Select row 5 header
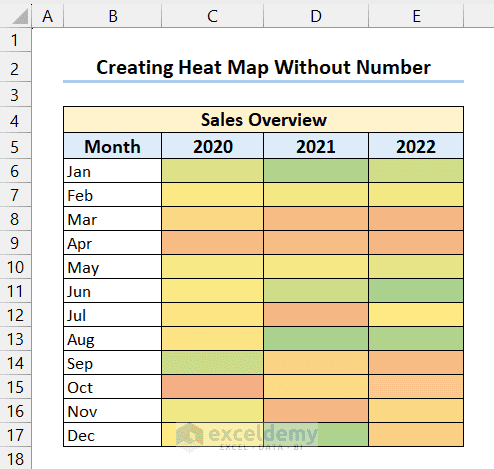The height and width of the screenshot is (469, 494). [15, 146]
